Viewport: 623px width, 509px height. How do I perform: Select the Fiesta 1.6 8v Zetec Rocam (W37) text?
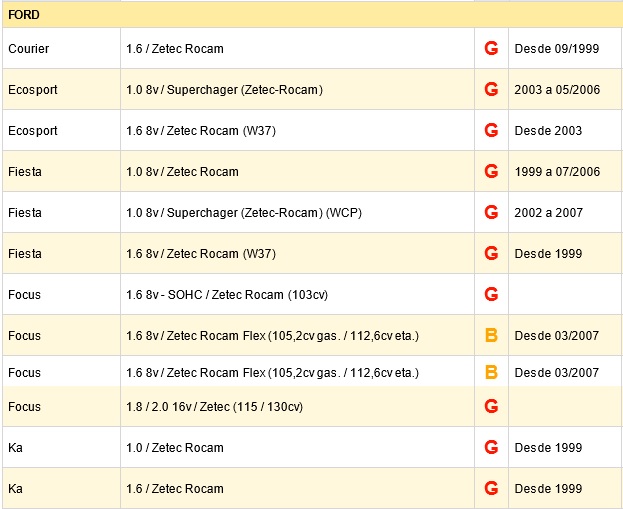point(201,254)
